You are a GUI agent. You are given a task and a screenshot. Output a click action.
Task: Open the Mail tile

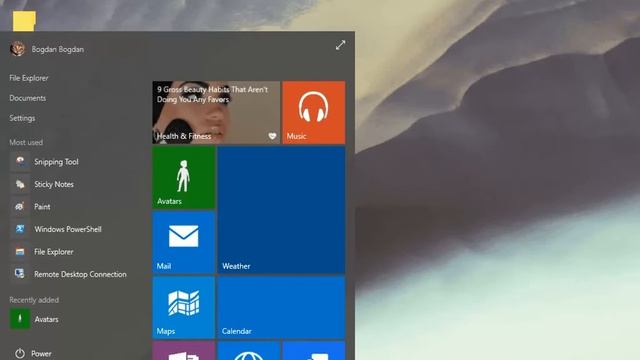184,242
